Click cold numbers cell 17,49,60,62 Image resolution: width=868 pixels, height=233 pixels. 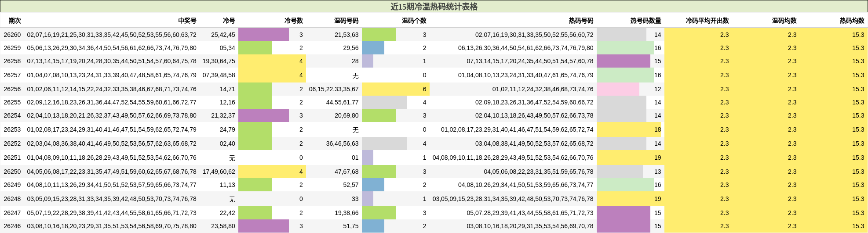pos(219,172)
